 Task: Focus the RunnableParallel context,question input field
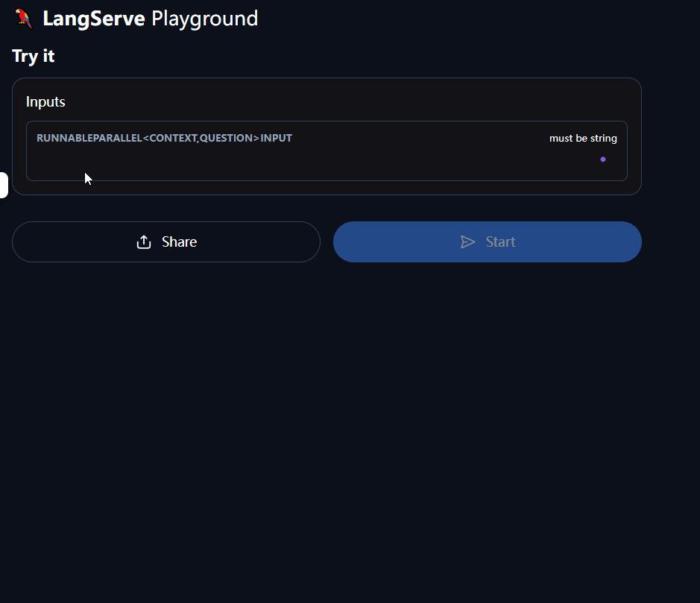coord(327,151)
